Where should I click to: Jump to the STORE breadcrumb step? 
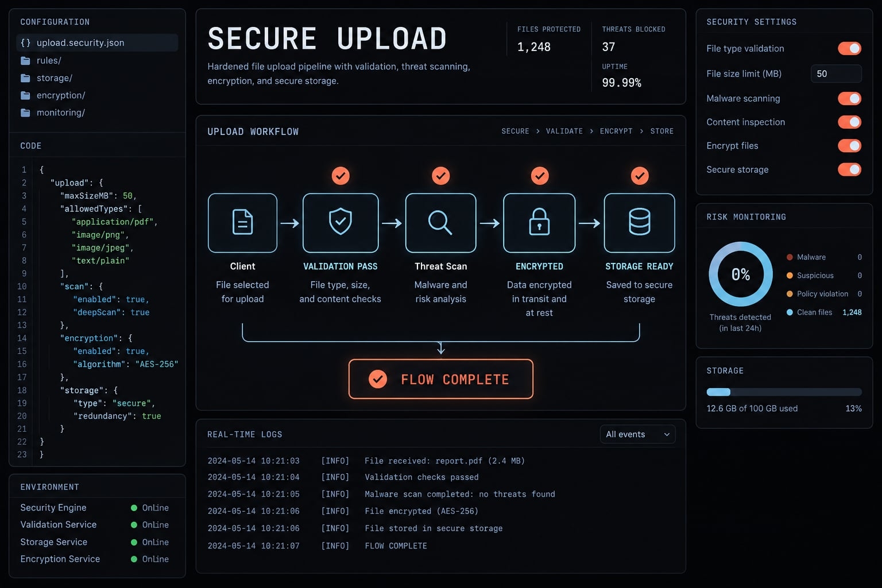click(x=662, y=131)
